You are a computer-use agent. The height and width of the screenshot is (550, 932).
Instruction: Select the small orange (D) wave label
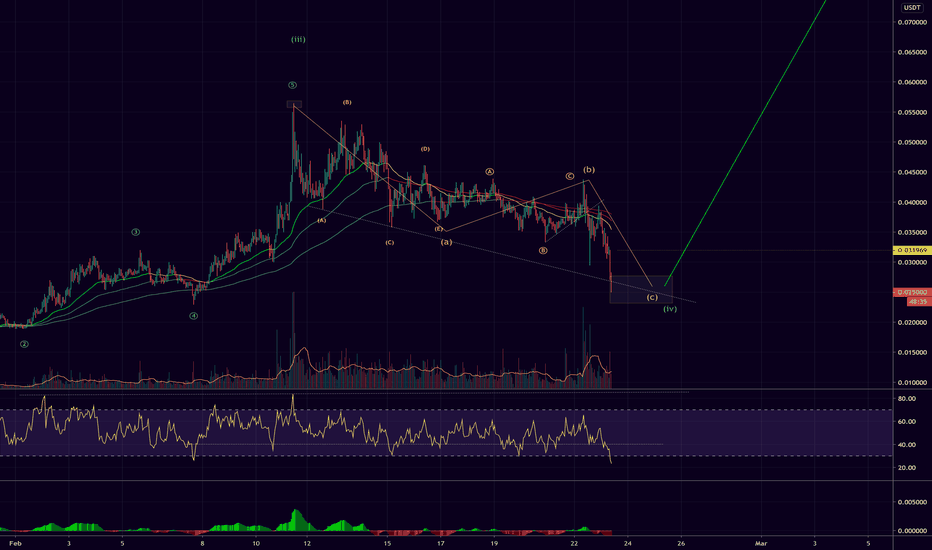click(425, 149)
